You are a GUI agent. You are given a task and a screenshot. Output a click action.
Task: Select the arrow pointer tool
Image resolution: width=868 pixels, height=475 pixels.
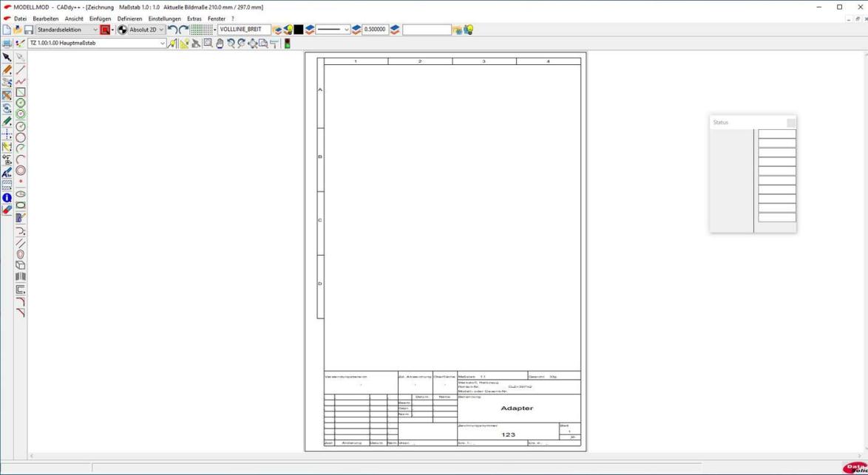click(x=7, y=57)
